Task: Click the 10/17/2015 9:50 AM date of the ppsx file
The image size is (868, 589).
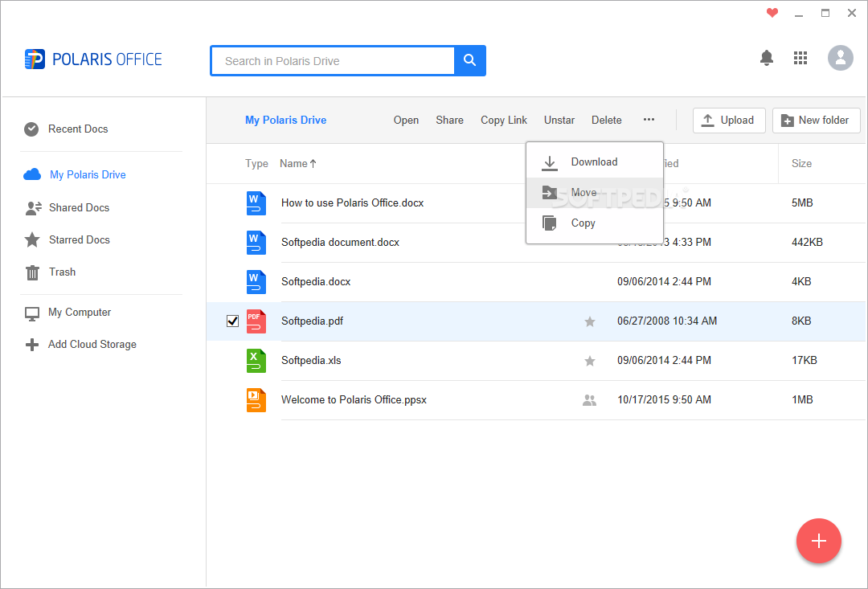Action: click(664, 399)
